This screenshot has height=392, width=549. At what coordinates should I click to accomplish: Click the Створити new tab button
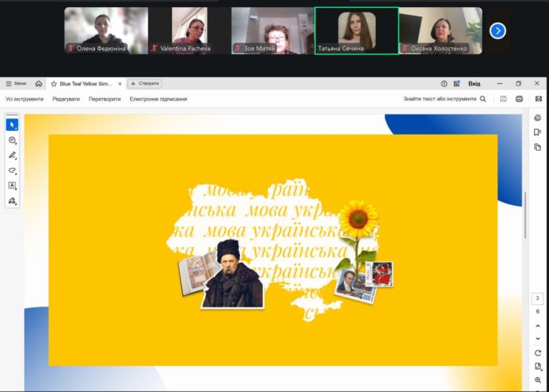point(145,83)
